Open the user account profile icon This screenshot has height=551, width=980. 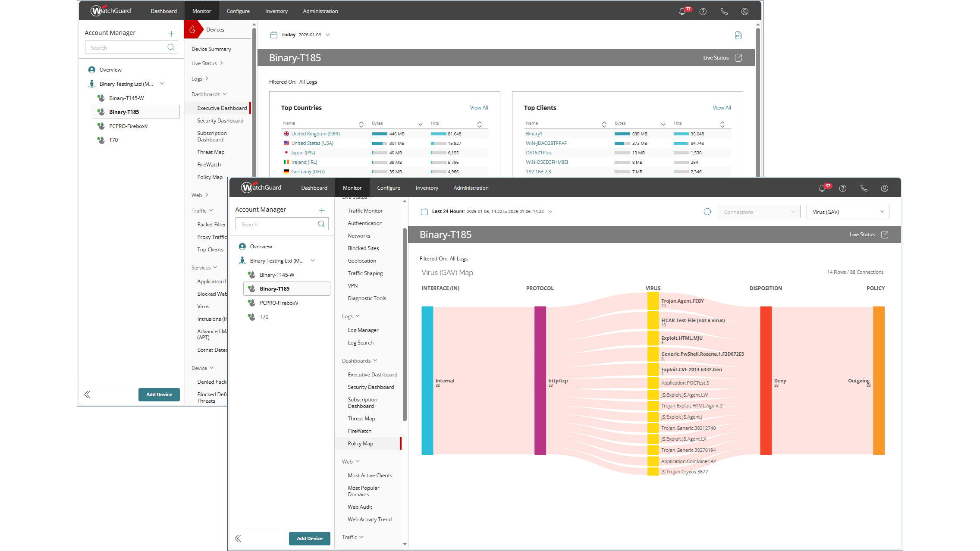point(885,188)
